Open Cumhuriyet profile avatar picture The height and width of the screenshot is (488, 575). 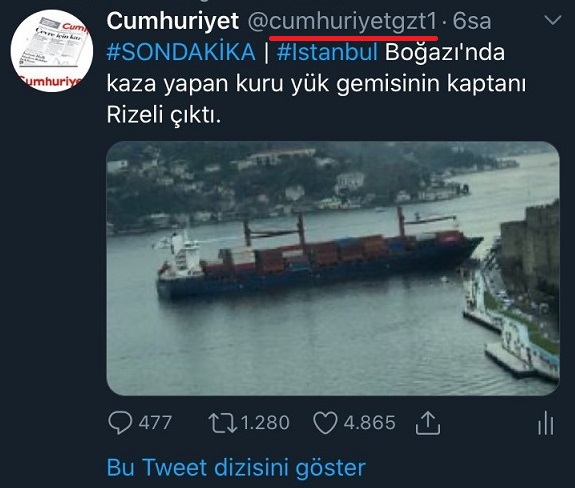point(52,51)
